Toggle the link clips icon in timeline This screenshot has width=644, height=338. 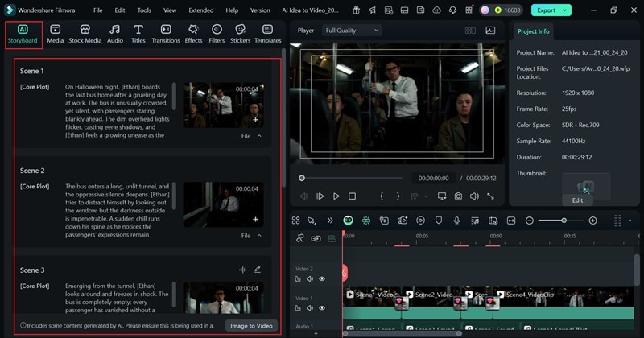click(300, 238)
